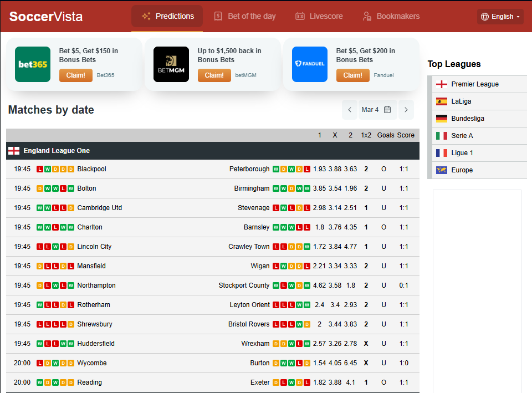Claim the Bet365 bonus offer
This screenshot has width=532, height=393.
tap(76, 75)
